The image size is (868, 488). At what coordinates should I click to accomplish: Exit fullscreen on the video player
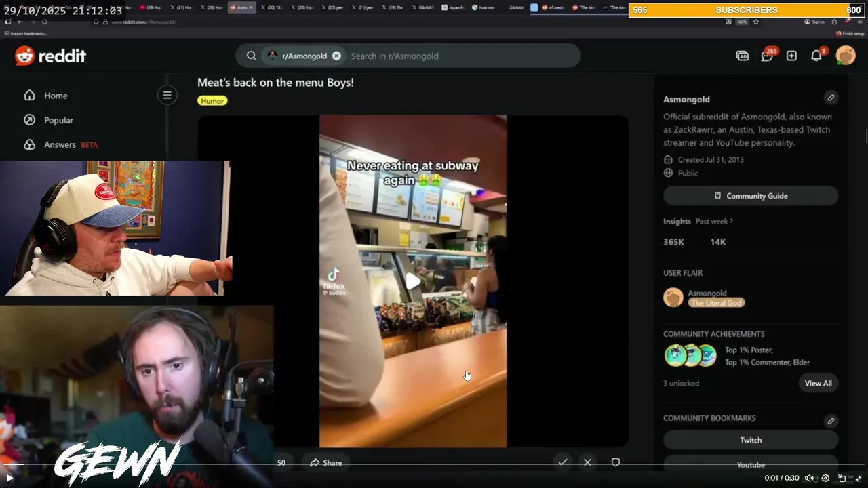click(858, 478)
